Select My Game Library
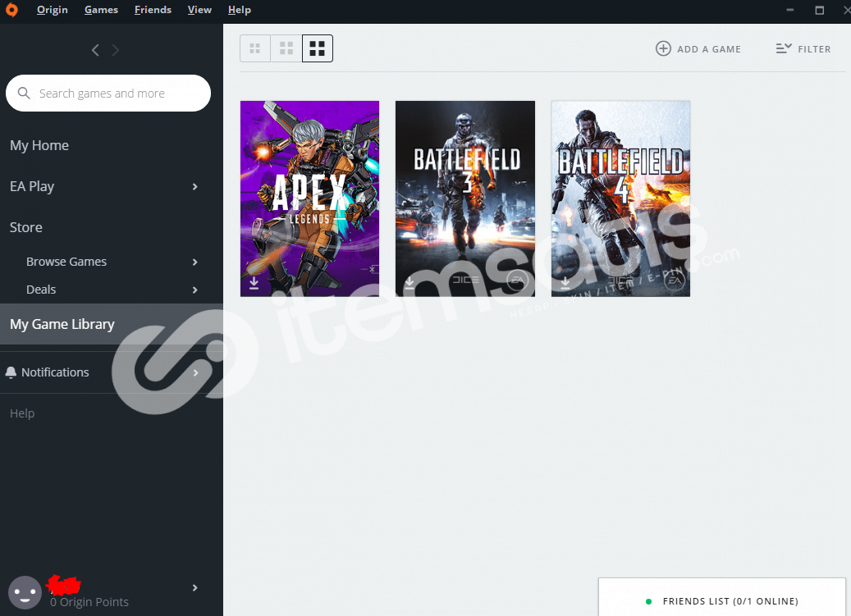The image size is (851, 616). pyautogui.click(x=112, y=324)
